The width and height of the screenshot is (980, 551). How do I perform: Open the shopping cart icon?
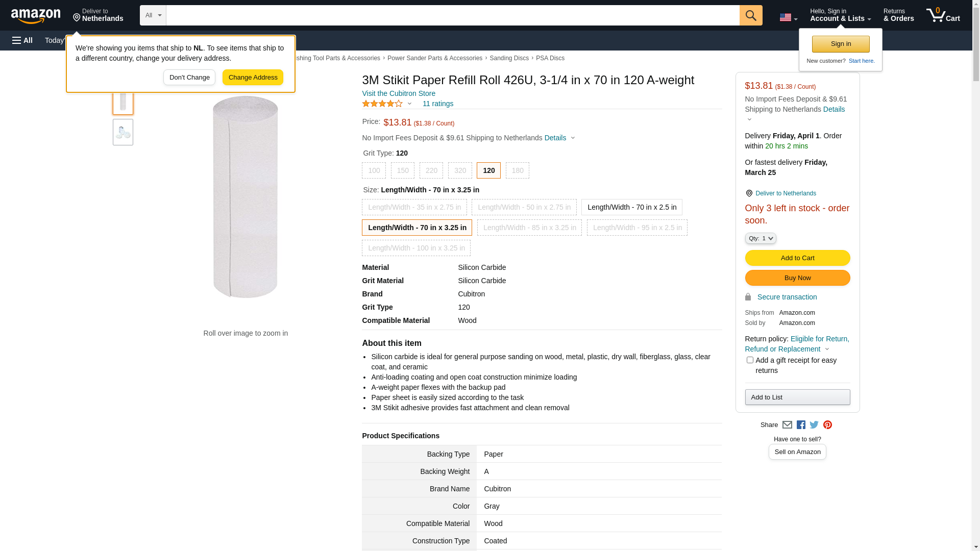pos(942,15)
